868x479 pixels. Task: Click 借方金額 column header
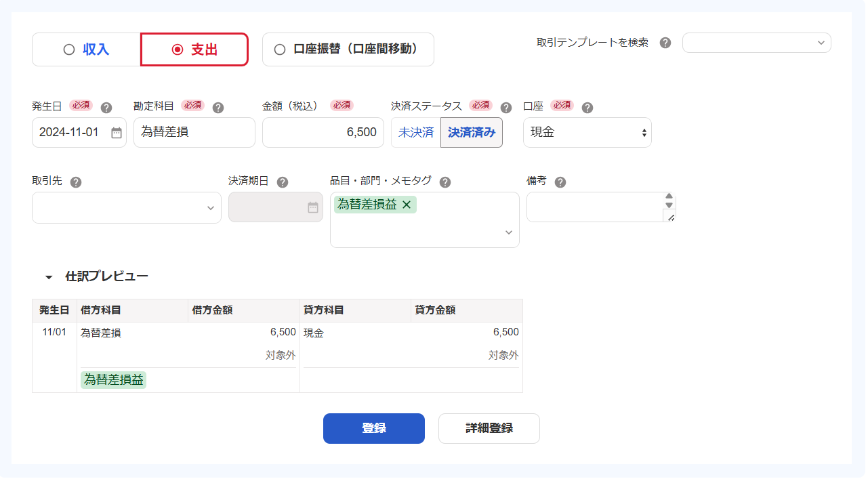point(244,311)
